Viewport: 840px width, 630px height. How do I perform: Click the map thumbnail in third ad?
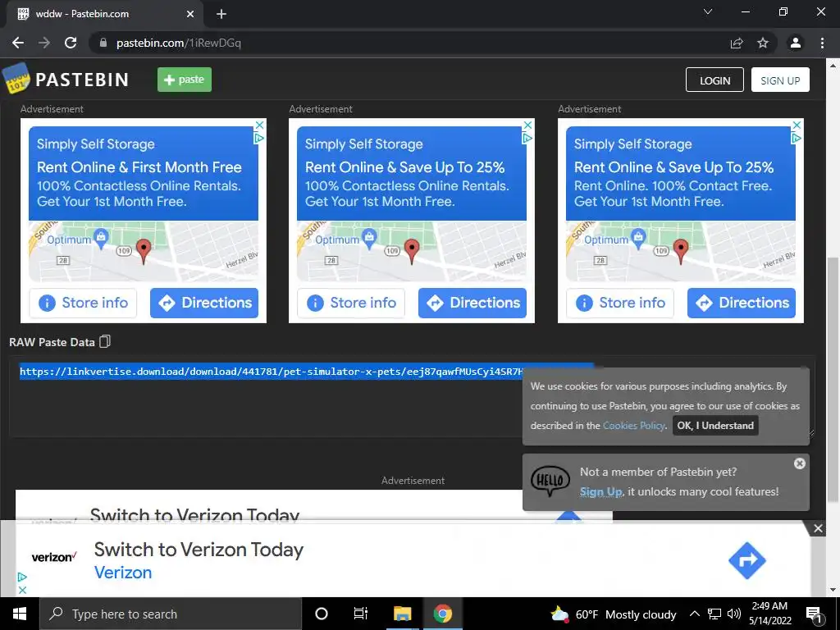(x=681, y=251)
